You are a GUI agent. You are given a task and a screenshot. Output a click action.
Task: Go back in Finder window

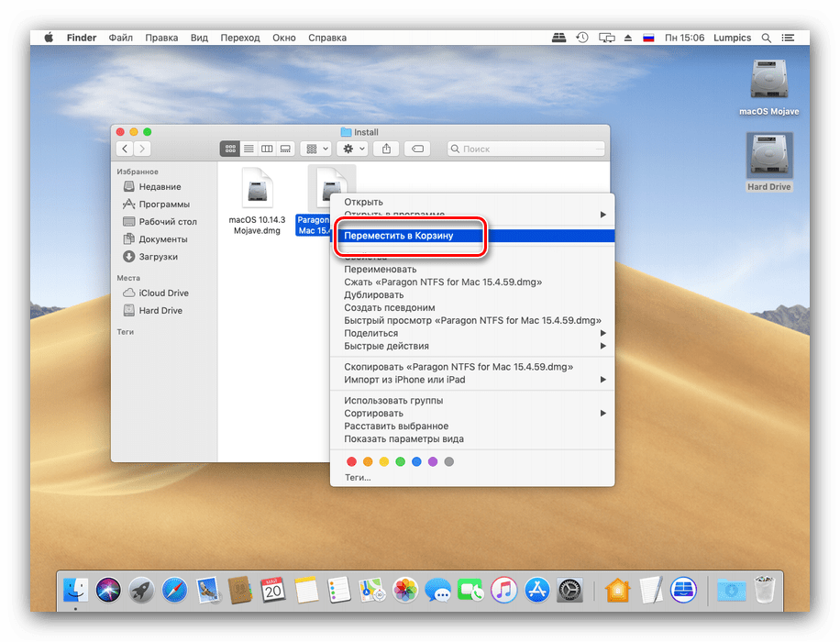tap(125, 149)
